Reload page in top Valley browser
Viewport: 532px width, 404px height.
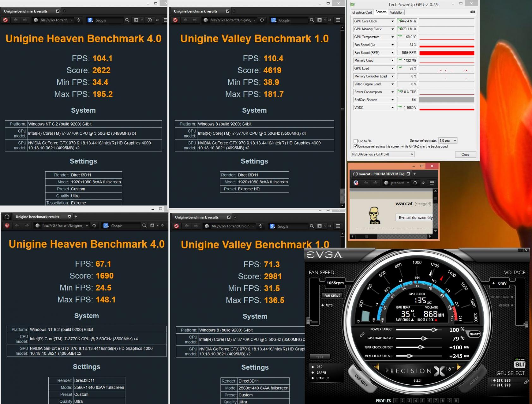tap(262, 20)
